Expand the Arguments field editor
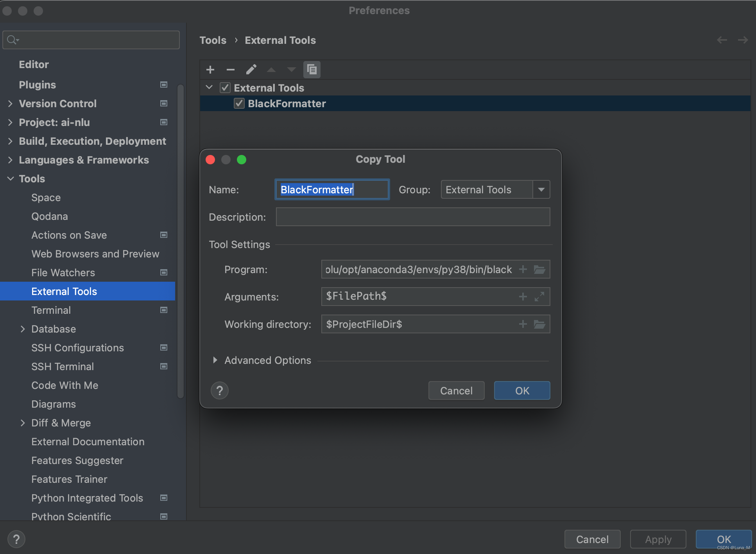The width and height of the screenshot is (756, 554). [540, 296]
